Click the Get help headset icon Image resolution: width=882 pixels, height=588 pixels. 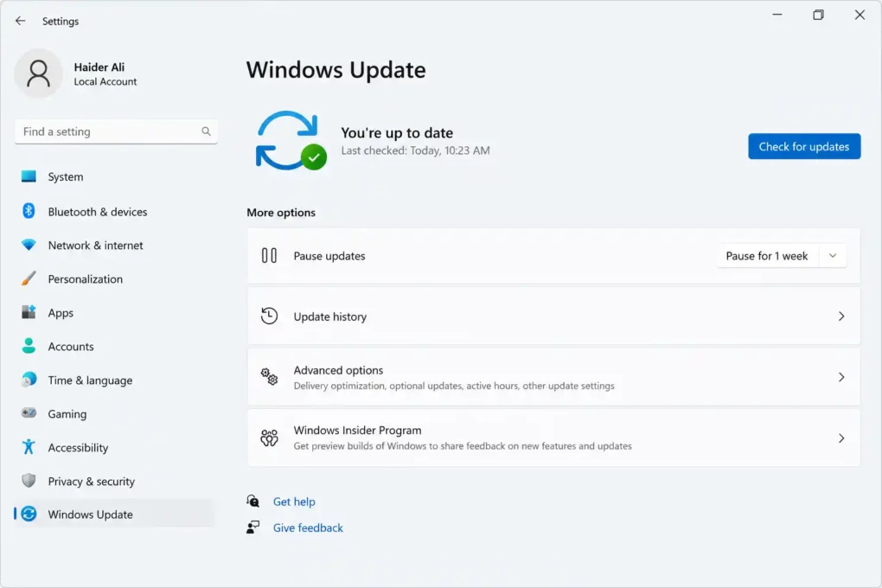click(252, 501)
